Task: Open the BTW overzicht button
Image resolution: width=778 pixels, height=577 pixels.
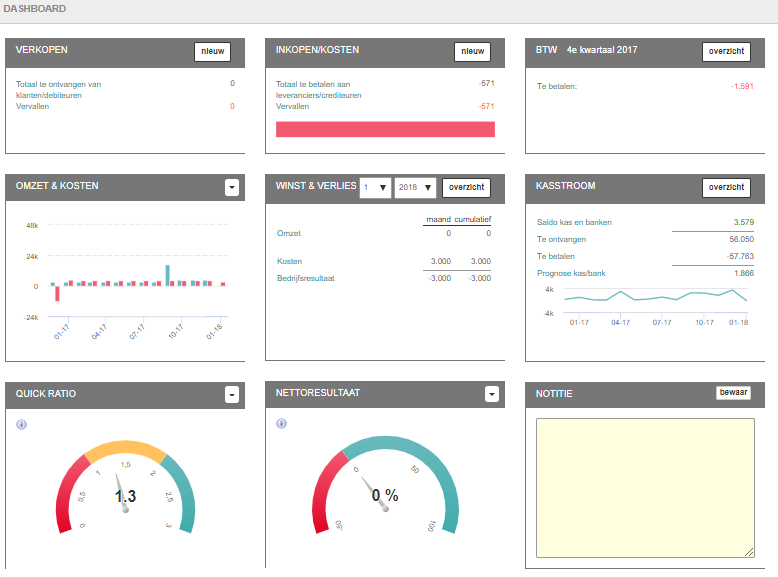Action: tap(726, 52)
